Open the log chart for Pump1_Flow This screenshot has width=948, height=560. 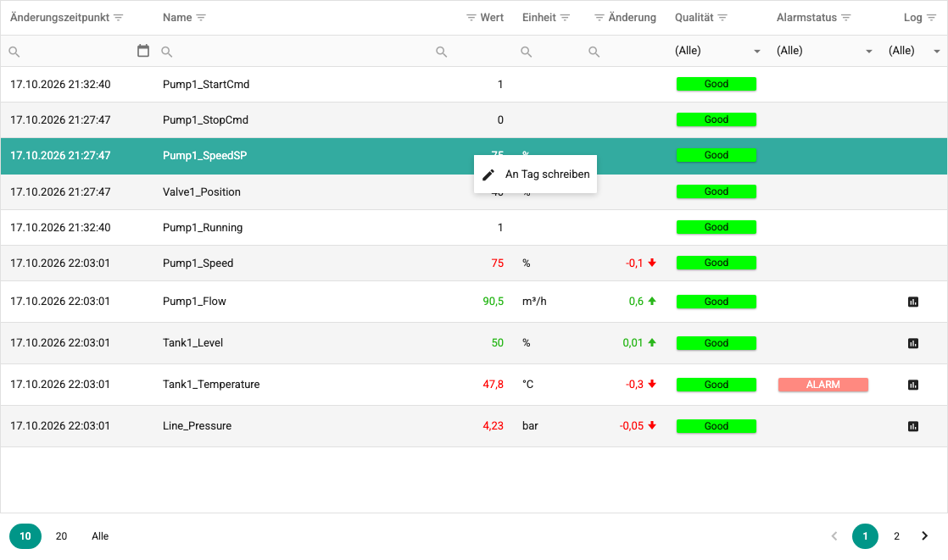point(913,302)
